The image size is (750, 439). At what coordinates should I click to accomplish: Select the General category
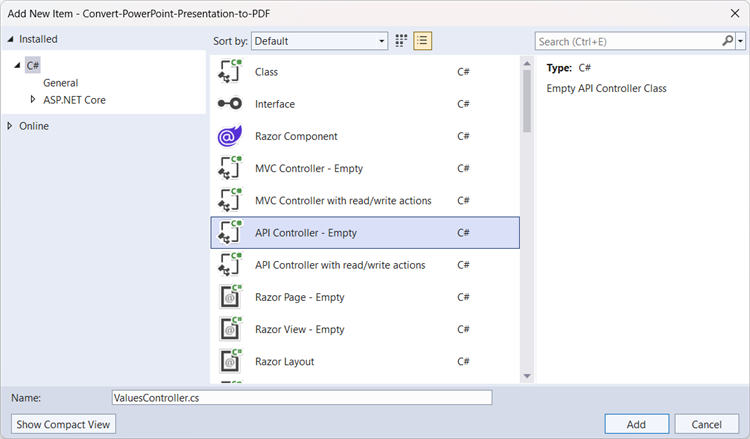[60, 83]
